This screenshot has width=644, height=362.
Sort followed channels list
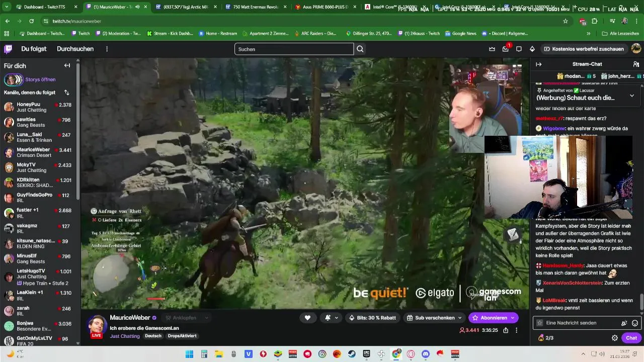click(x=67, y=93)
